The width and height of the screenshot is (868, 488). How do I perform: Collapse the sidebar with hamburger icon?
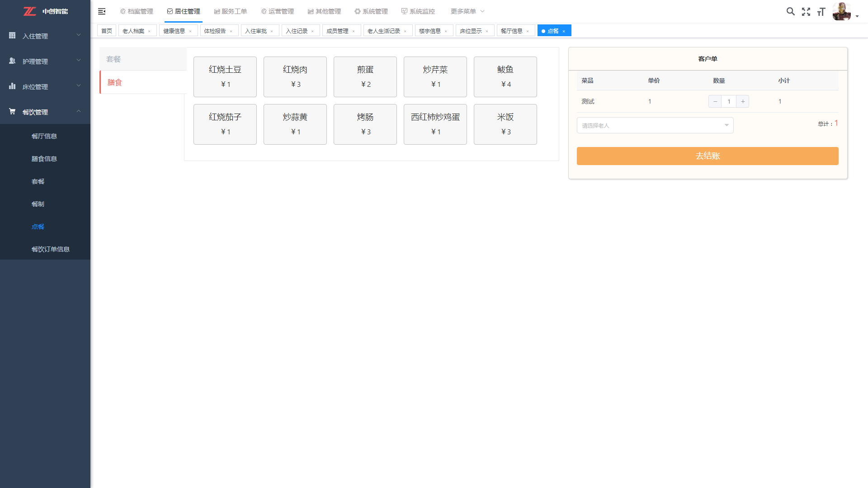[x=102, y=11]
